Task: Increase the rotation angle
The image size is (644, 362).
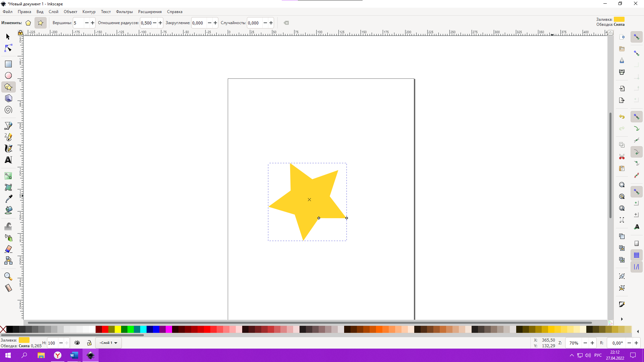Action: pyautogui.click(x=636, y=343)
